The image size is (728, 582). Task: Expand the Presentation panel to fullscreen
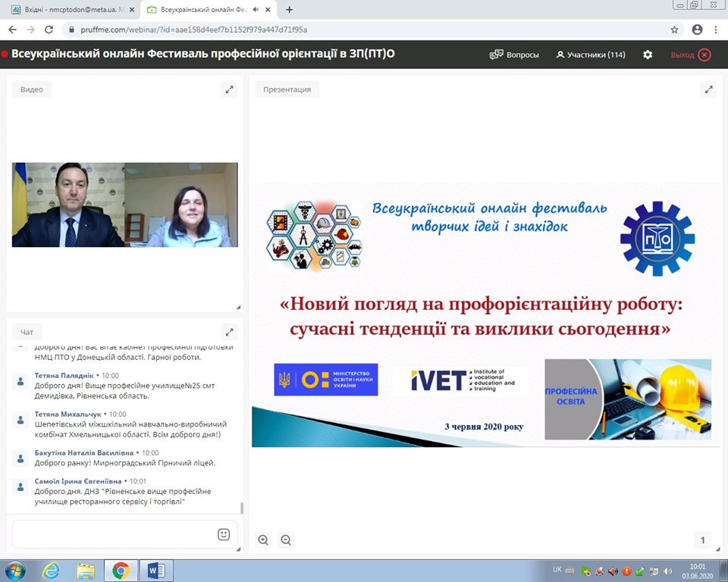coord(709,89)
